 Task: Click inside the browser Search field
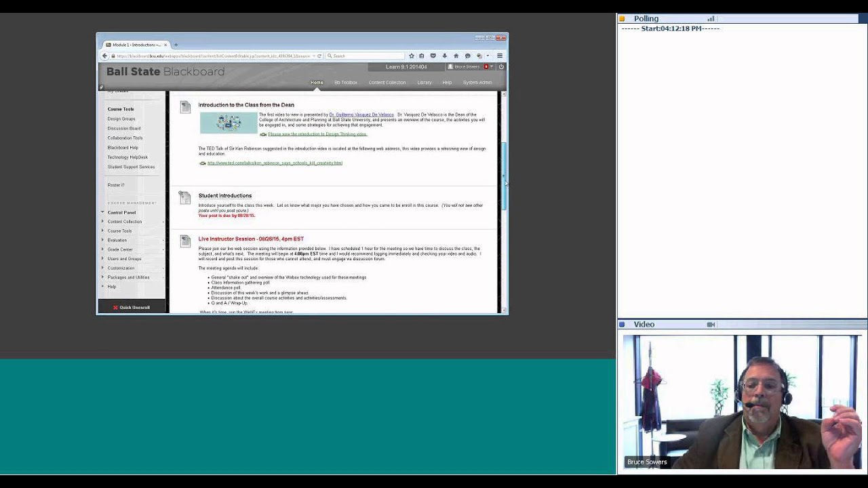point(366,56)
